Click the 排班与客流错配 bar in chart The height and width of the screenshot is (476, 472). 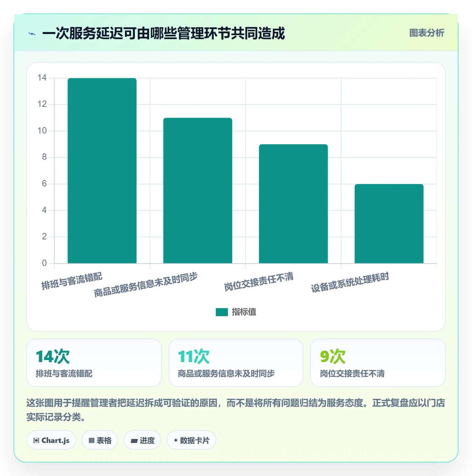[102, 171]
